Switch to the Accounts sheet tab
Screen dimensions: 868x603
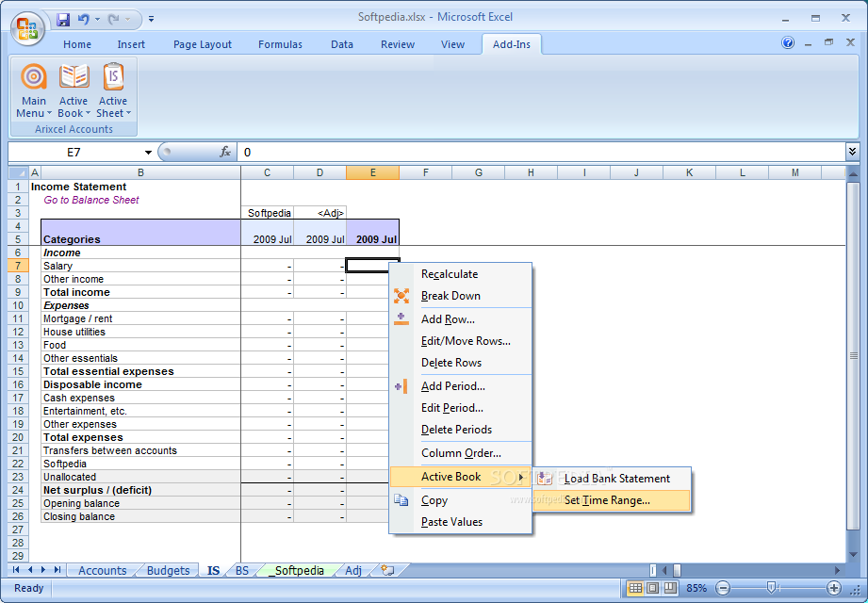[103, 570]
